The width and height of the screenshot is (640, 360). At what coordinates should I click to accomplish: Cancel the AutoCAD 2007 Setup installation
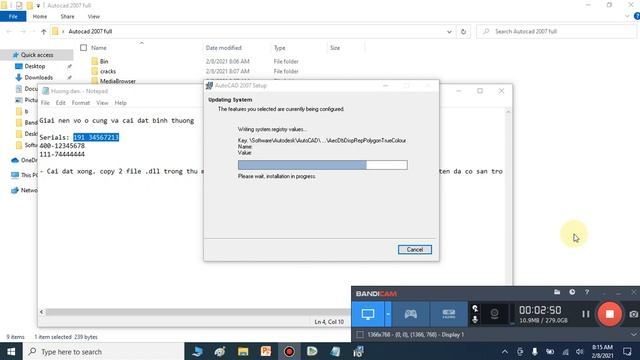[x=415, y=249]
